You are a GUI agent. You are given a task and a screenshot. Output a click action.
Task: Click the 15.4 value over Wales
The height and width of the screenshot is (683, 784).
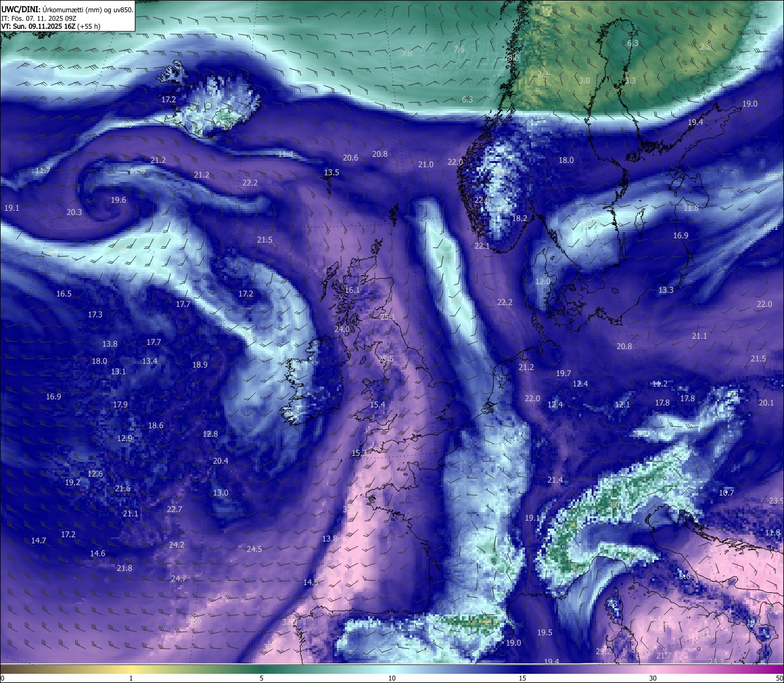(x=377, y=405)
